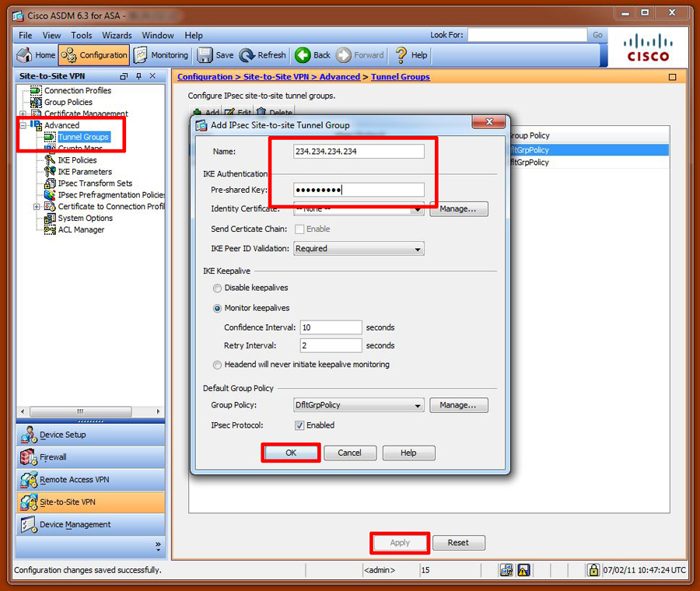Open IKE Parameters tree item
The height and width of the screenshot is (591, 700).
tap(85, 172)
